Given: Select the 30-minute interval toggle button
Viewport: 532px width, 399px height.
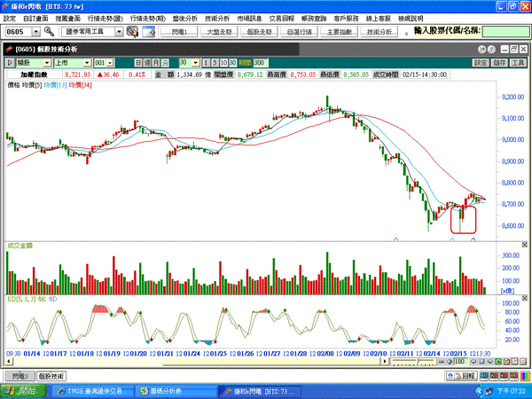Looking at the screenshot, I should click(232, 63).
